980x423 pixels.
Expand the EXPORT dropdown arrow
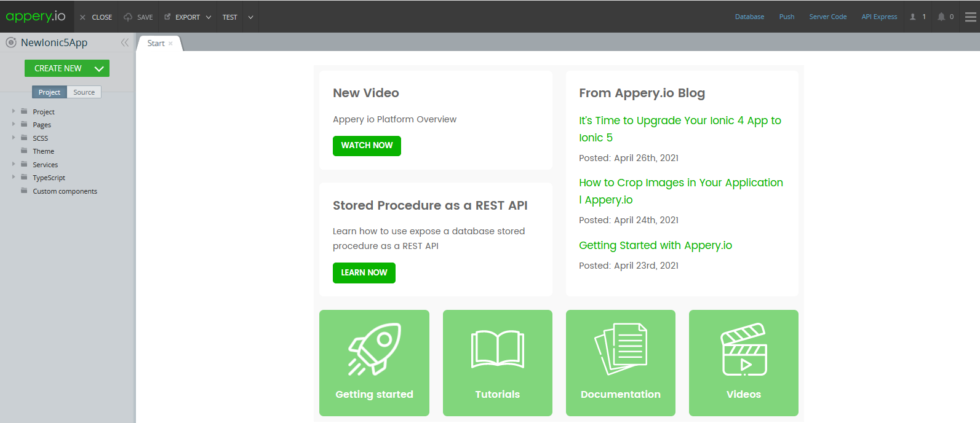(209, 17)
